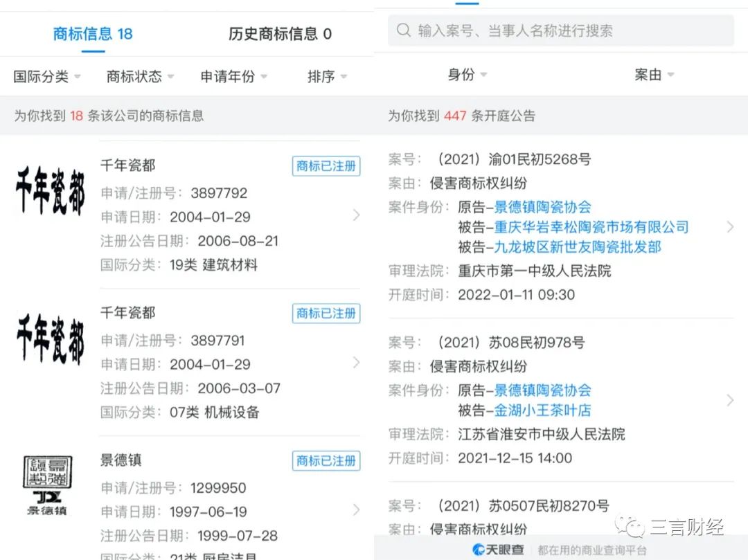748x560 pixels.
Task: Expand 申请年份 filter dropdown
Action: coord(233,76)
